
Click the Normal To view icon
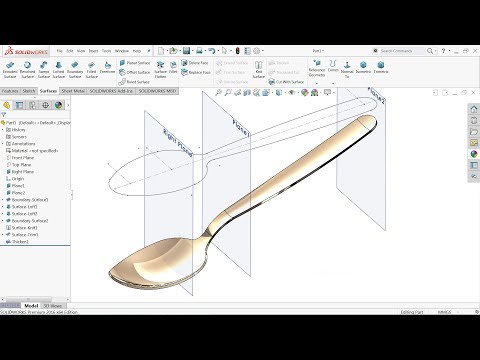coord(347,69)
